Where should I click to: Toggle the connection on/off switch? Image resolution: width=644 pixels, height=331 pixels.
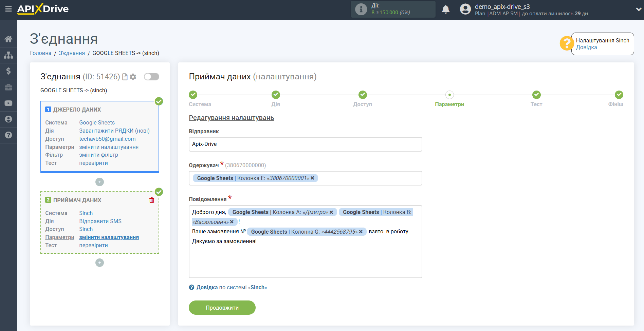click(151, 77)
